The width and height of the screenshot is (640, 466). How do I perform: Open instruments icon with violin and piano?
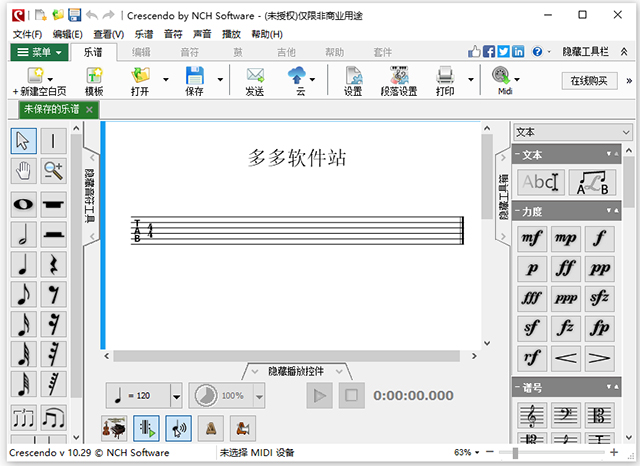[x=114, y=428]
